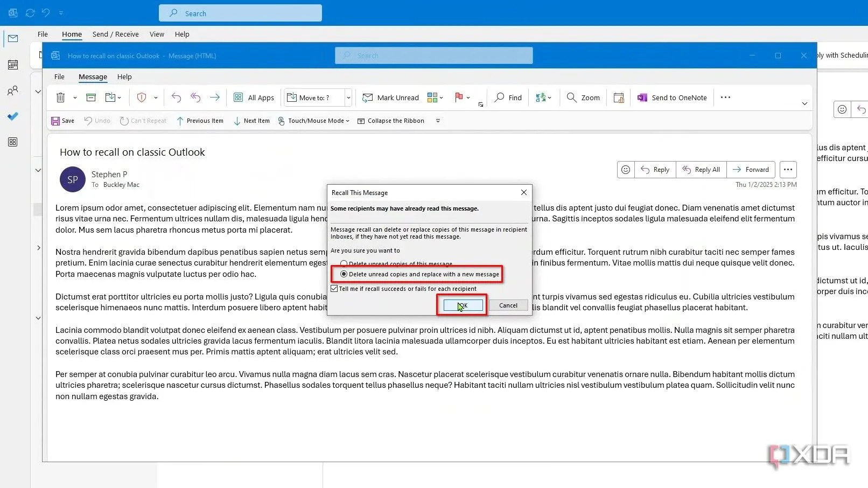Open File menu in main Outlook window
Screen dimensions: 868x488
(43, 34)
